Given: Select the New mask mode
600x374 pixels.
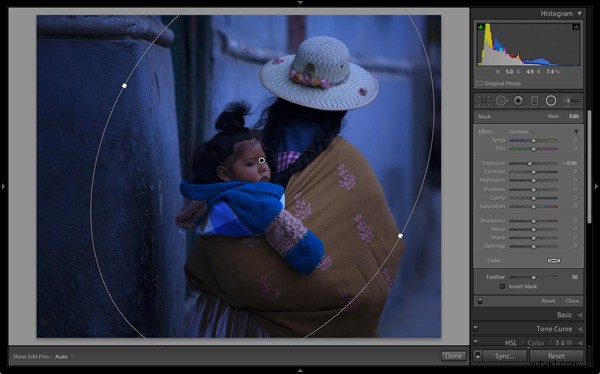Looking at the screenshot, I should [553, 116].
